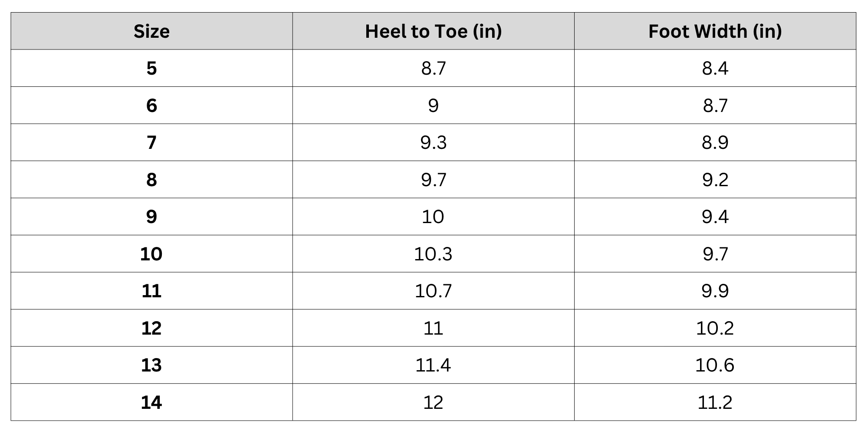Click heel to toe value 8.7

[433, 68]
